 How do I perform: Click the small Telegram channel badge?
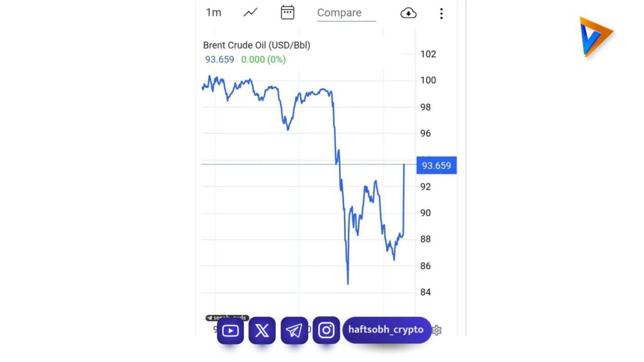[x=227, y=317]
